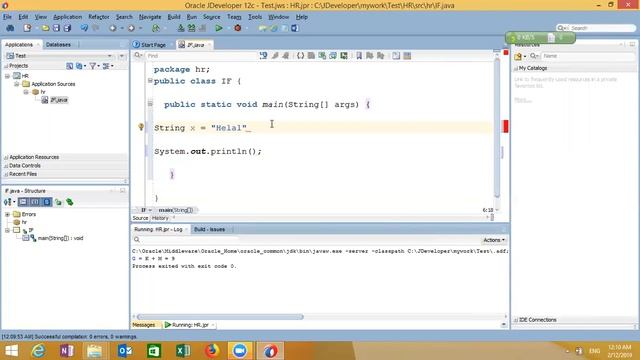Screen dimensions: 640x360
Task: Open the Messages tab at bottom
Action: tap(144, 325)
